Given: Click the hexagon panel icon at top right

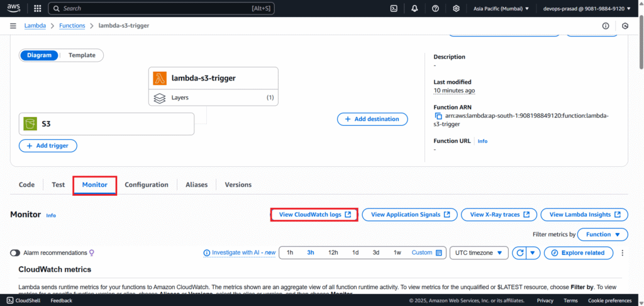Looking at the screenshot, I should click(625, 25).
